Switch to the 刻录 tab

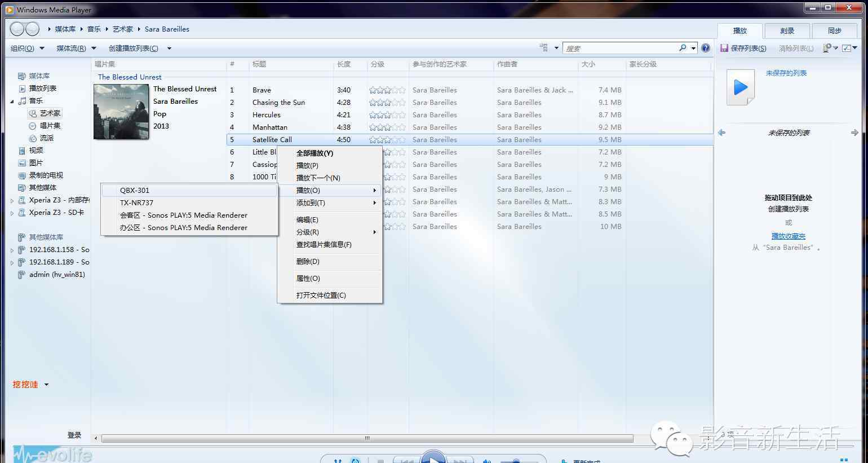coord(787,31)
